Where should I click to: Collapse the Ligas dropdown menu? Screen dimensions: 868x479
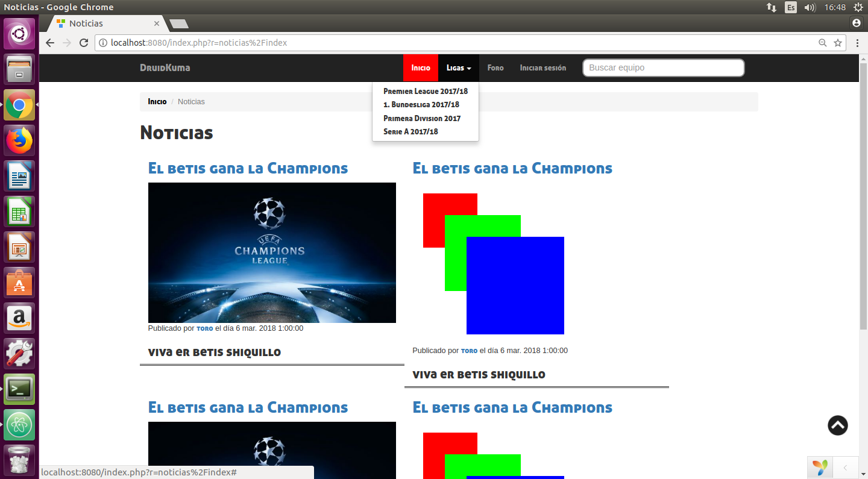[x=459, y=68]
